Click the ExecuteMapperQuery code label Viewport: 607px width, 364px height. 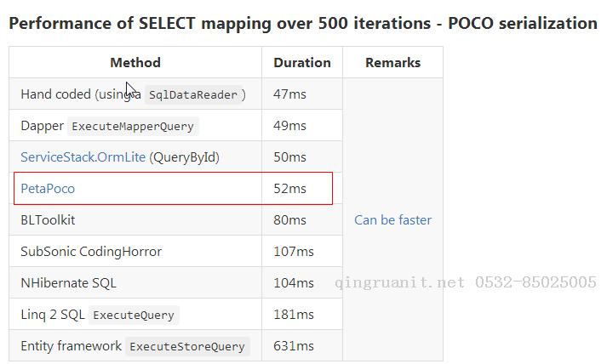coord(133,127)
